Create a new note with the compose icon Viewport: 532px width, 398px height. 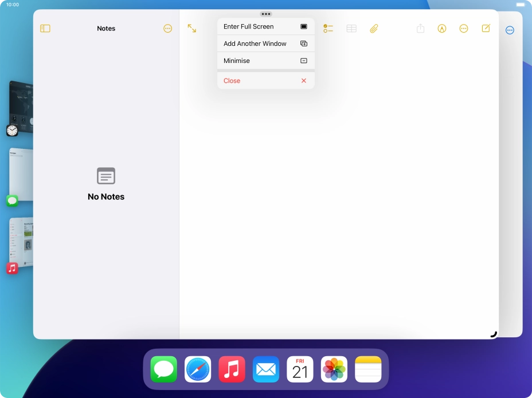486,28
